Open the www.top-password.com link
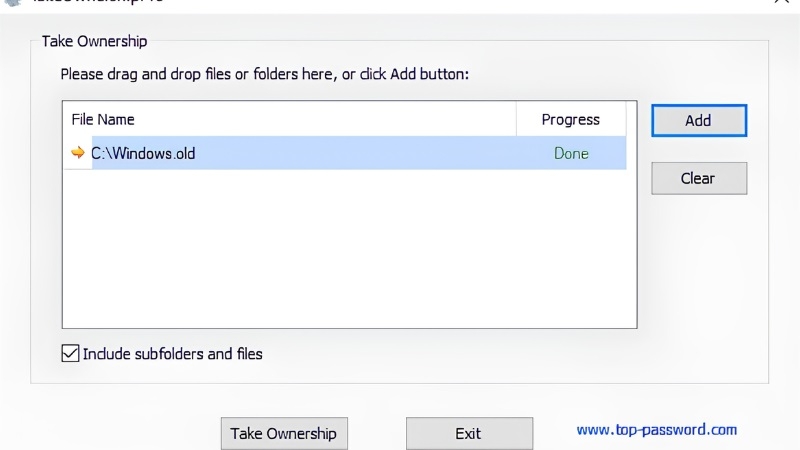 (x=657, y=430)
